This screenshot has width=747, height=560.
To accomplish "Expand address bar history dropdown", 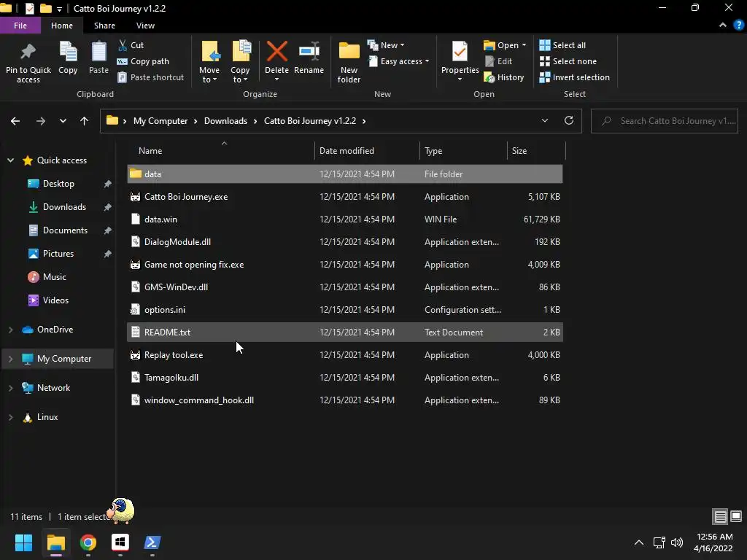I will tap(544, 120).
